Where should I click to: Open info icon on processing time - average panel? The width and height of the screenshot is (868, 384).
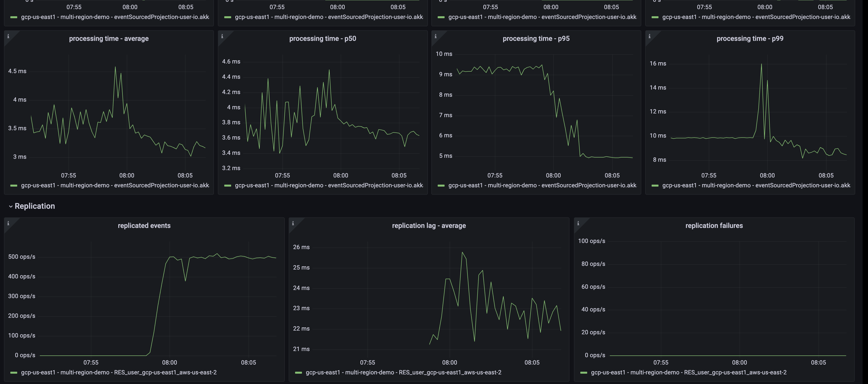[8, 36]
